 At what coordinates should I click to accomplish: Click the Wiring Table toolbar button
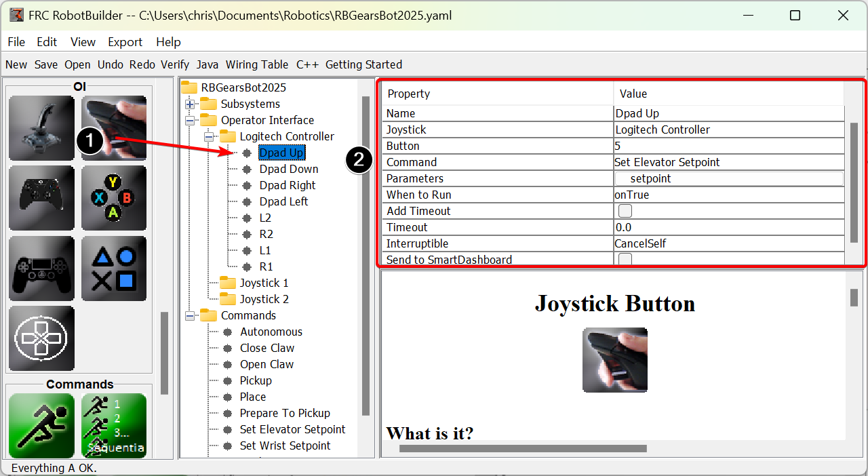click(257, 64)
